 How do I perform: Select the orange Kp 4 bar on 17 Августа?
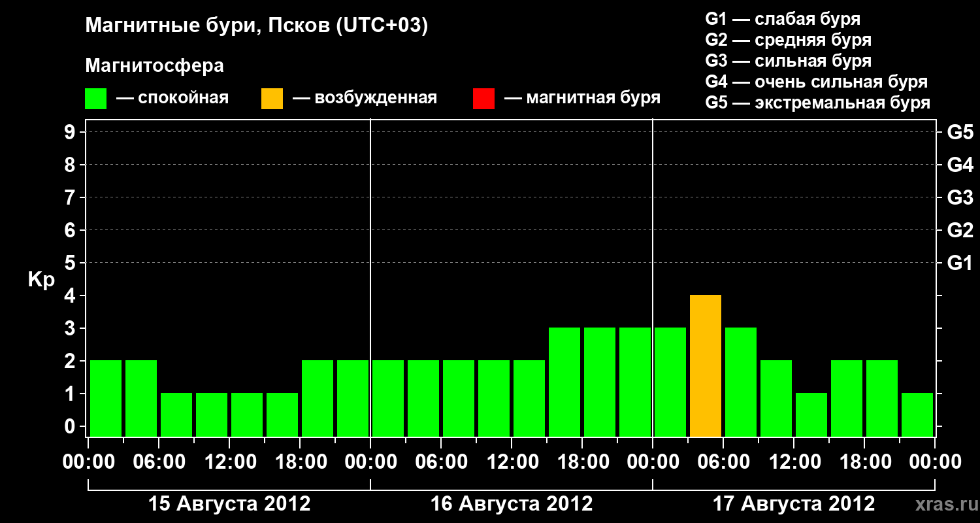[706, 365]
